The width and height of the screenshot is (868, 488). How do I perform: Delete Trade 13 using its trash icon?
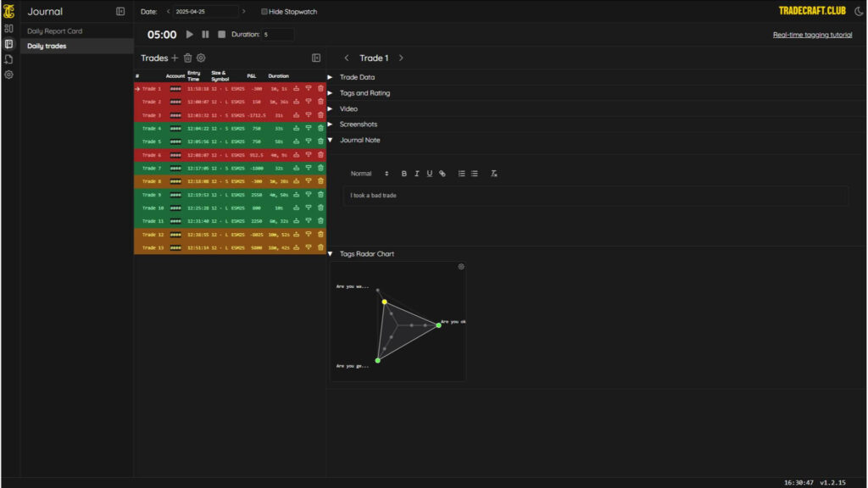pos(320,247)
